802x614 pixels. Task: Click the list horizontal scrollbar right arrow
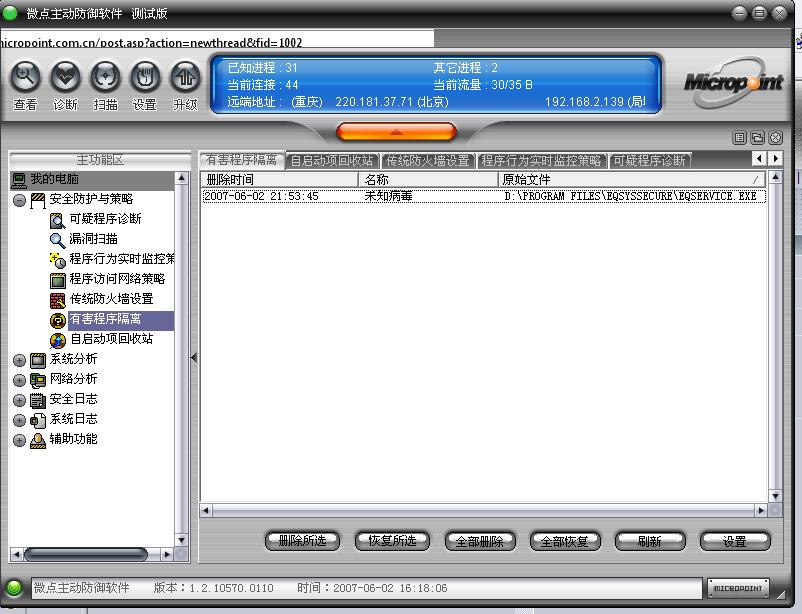click(761, 510)
